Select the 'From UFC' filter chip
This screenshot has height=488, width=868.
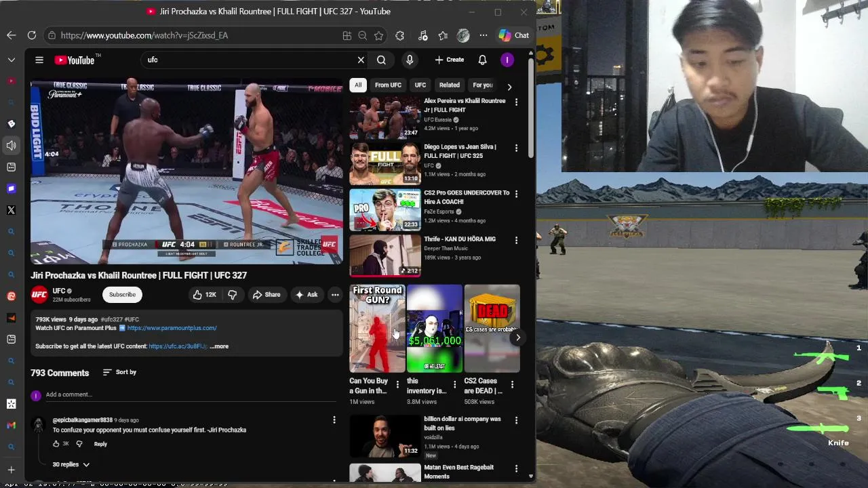(388, 85)
